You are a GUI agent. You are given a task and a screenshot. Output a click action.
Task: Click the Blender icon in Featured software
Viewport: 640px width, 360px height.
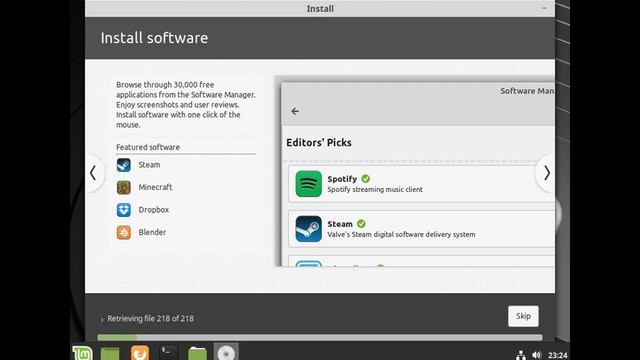click(x=124, y=232)
